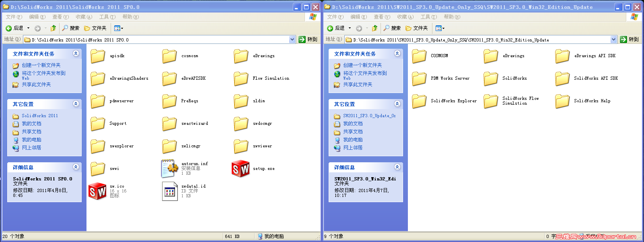Open the swdocmgr folder

241,124
